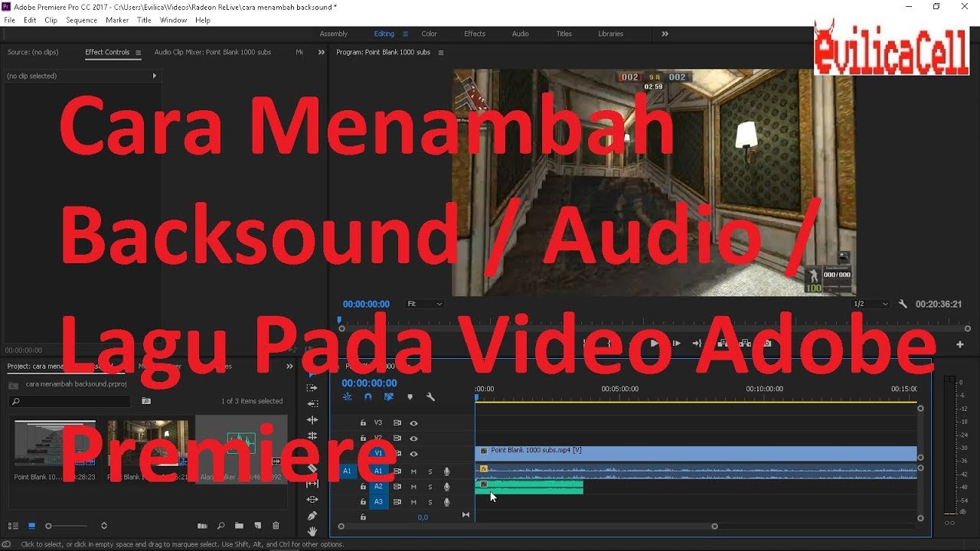The width and height of the screenshot is (980, 551).
Task: Expand the no clip selected arrow
Action: [x=155, y=76]
